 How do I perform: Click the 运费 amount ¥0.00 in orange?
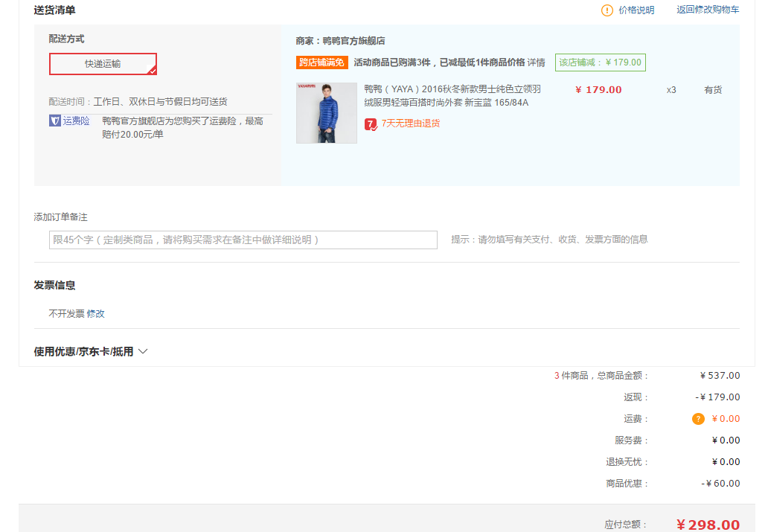click(x=726, y=419)
